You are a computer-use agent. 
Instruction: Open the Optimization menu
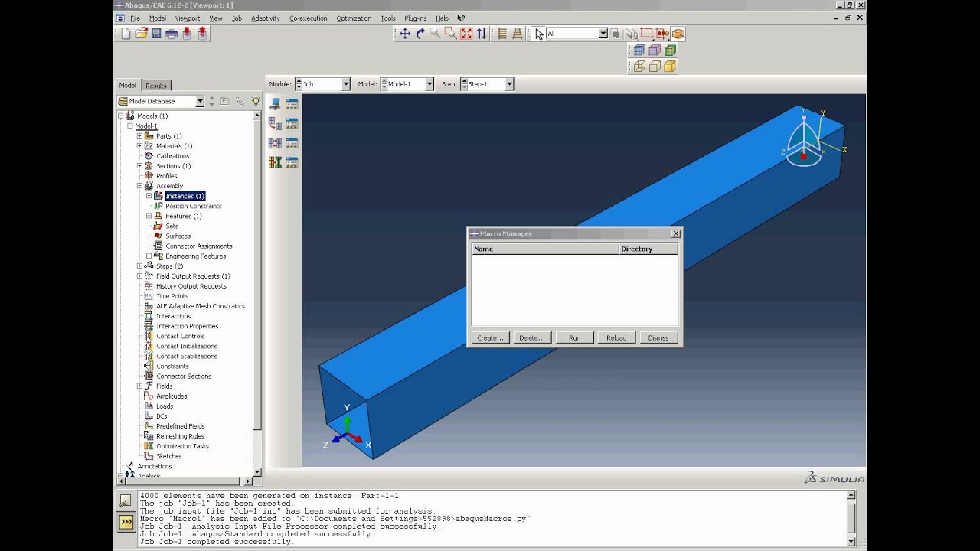tap(354, 18)
